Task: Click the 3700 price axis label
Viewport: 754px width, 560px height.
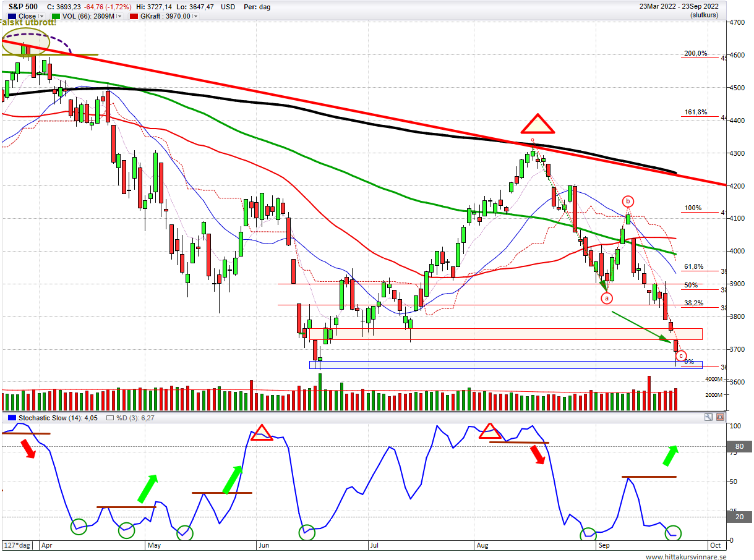Action: click(738, 350)
